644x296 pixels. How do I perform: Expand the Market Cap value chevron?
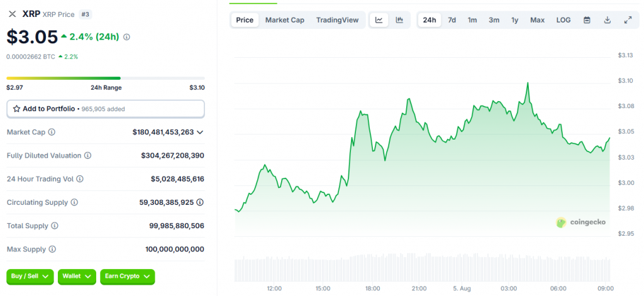(200, 132)
